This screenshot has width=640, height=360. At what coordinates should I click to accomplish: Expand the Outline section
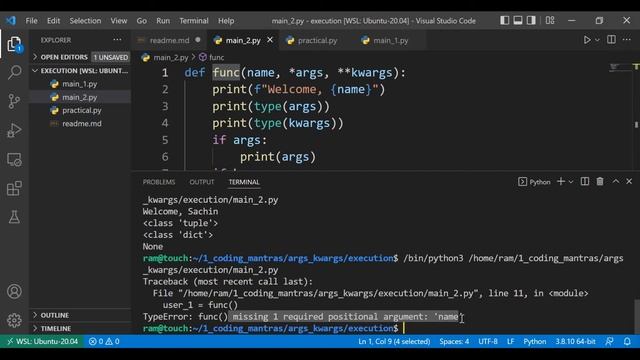[80, 315]
